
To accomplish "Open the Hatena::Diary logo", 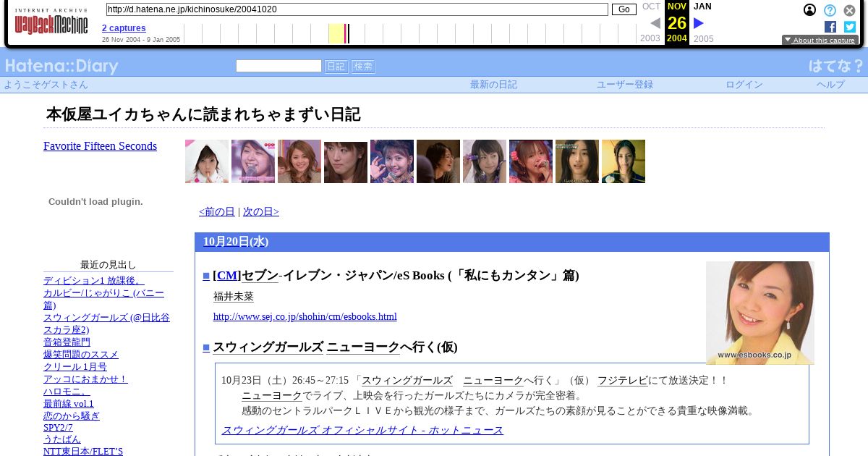I will (61, 67).
